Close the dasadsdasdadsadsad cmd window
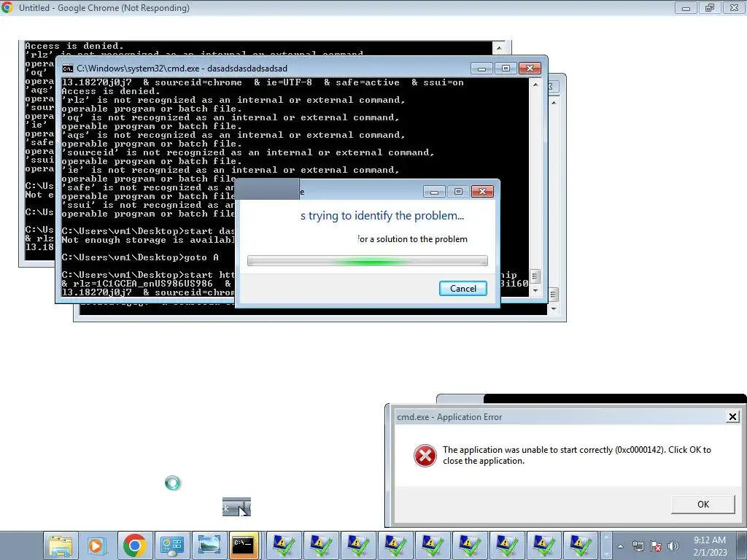The height and width of the screenshot is (560, 747). coord(530,69)
